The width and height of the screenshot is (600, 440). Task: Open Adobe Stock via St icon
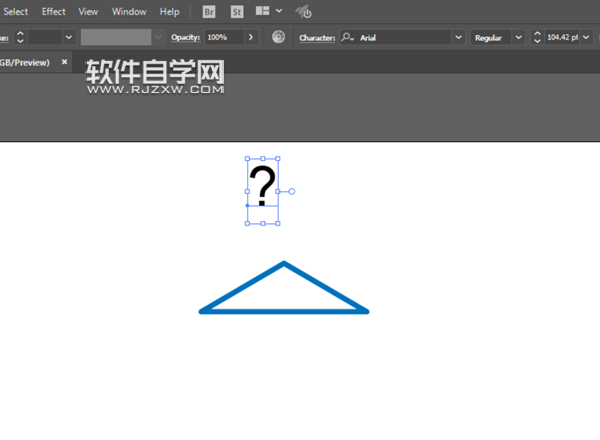[x=237, y=12]
